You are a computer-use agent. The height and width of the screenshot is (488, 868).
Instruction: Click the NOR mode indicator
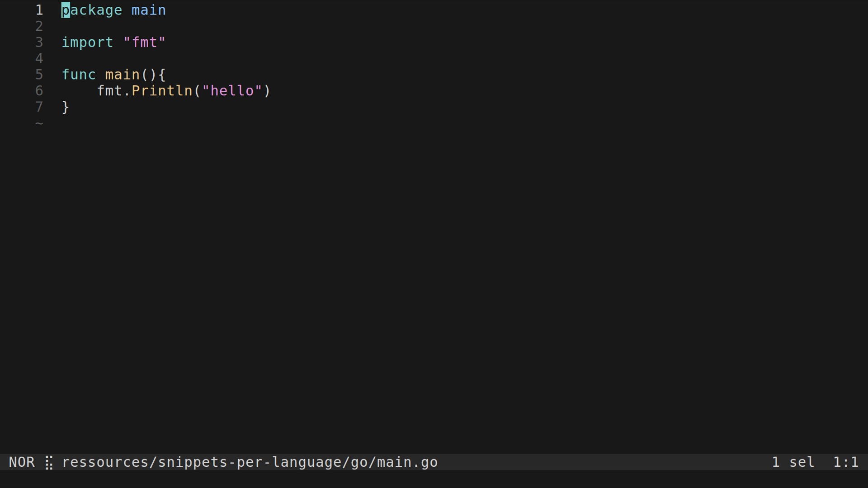pyautogui.click(x=22, y=462)
